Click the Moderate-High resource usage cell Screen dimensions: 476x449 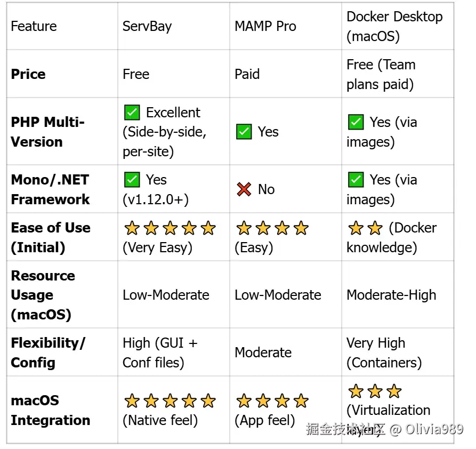tap(391, 295)
